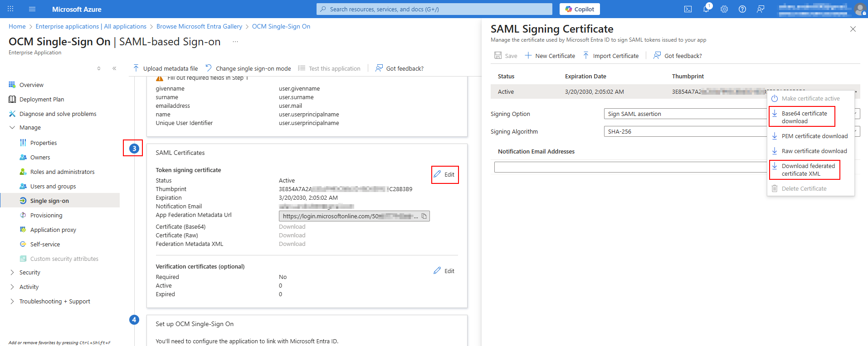Open the user account avatar

(x=860, y=9)
